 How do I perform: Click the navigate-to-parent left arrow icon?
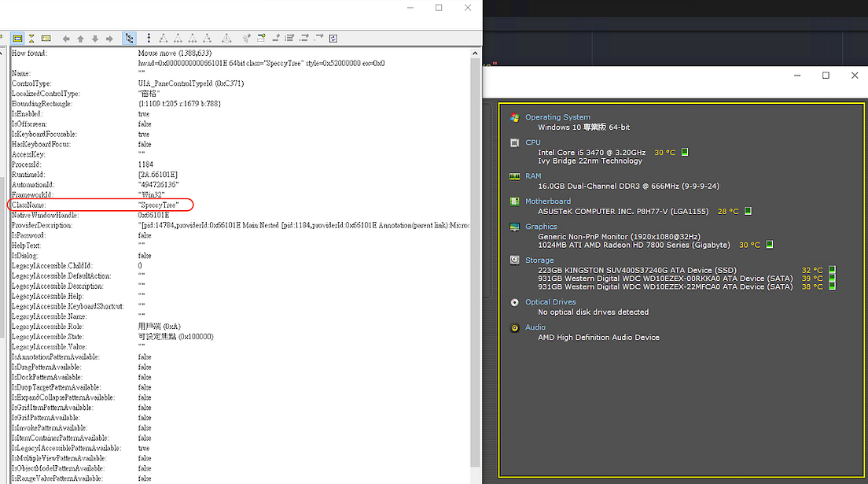[66, 38]
